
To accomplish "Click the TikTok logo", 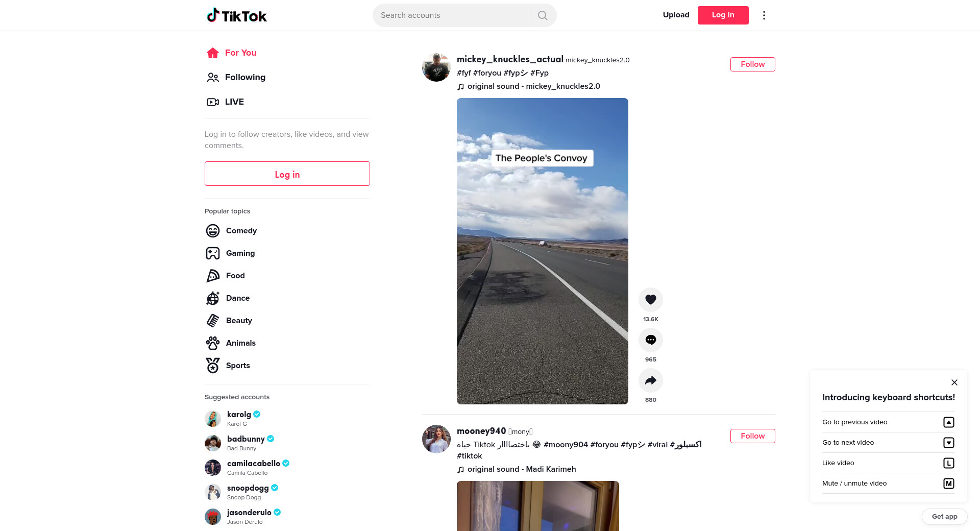I will (236, 15).
